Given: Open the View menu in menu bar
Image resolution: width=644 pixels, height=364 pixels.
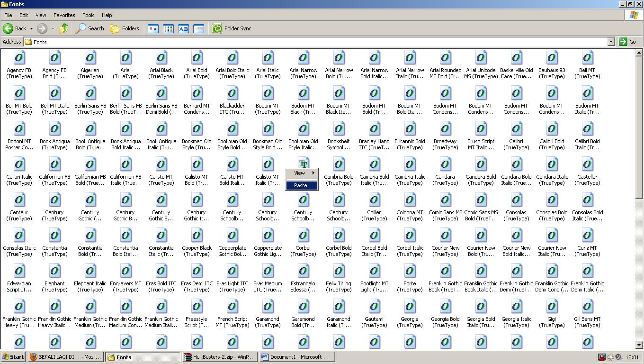Looking at the screenshot, I should (41, 15).
